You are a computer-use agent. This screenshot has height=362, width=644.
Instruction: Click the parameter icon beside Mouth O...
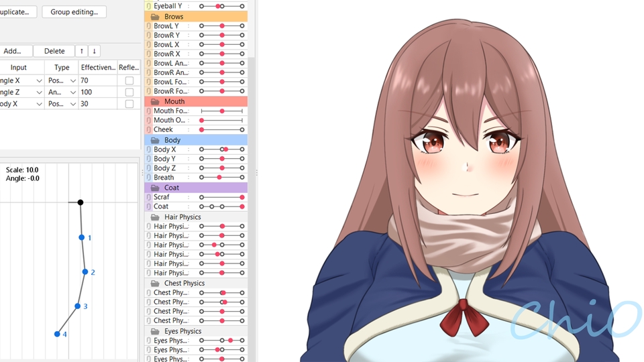click(x=149, y=120)
